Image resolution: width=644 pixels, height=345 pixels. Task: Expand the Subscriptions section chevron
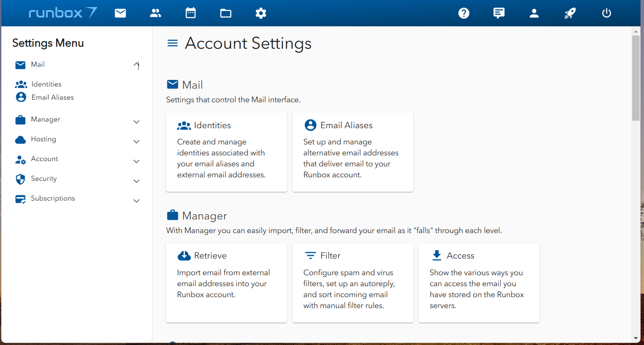tap(137, 201)
